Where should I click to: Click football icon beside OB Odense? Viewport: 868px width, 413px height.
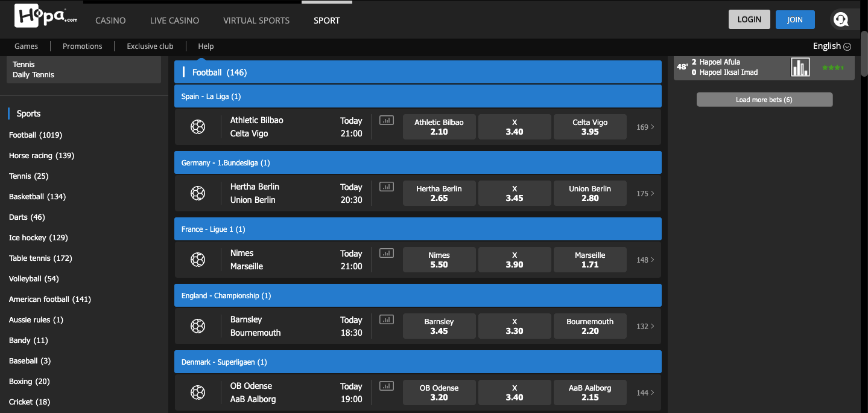(x=198, y=392)
